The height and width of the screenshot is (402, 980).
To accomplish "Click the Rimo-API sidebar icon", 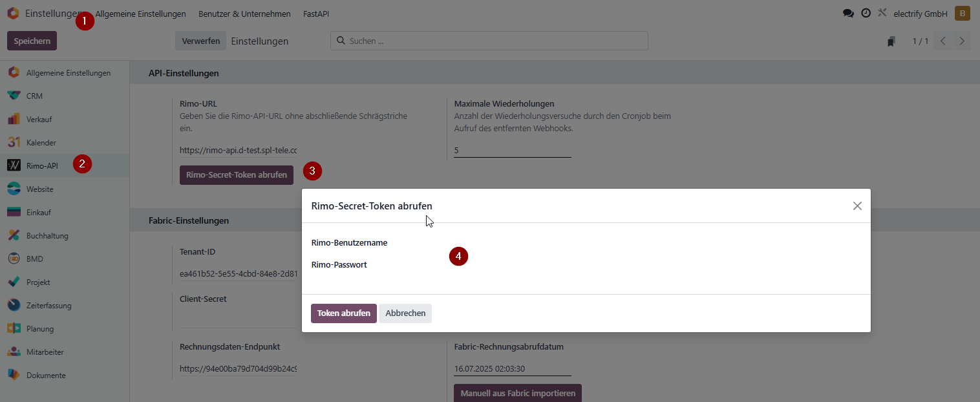I will tap(14, 165).
